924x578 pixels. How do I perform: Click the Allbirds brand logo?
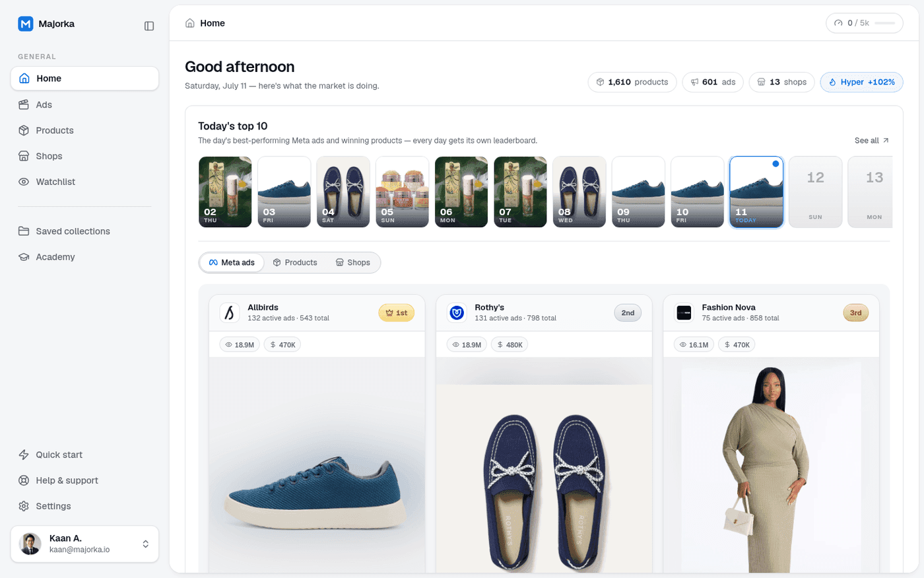point(230,312)
